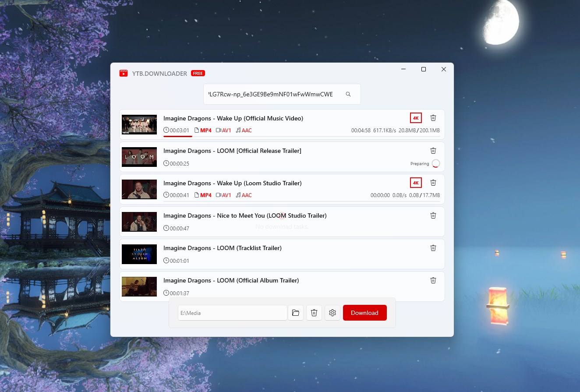Minimize the YTB.DOWNLOADER window

pyautogui.click(x=403, y=69)
